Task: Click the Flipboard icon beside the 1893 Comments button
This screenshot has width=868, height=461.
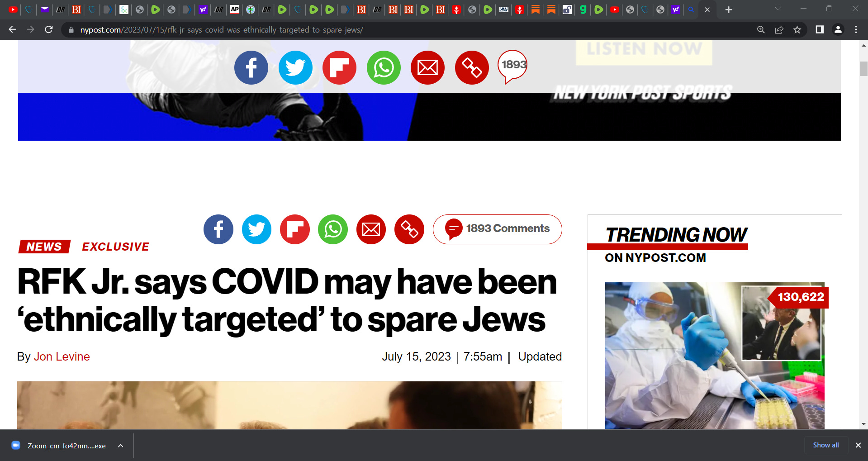Action: click(x=295, y=229)
